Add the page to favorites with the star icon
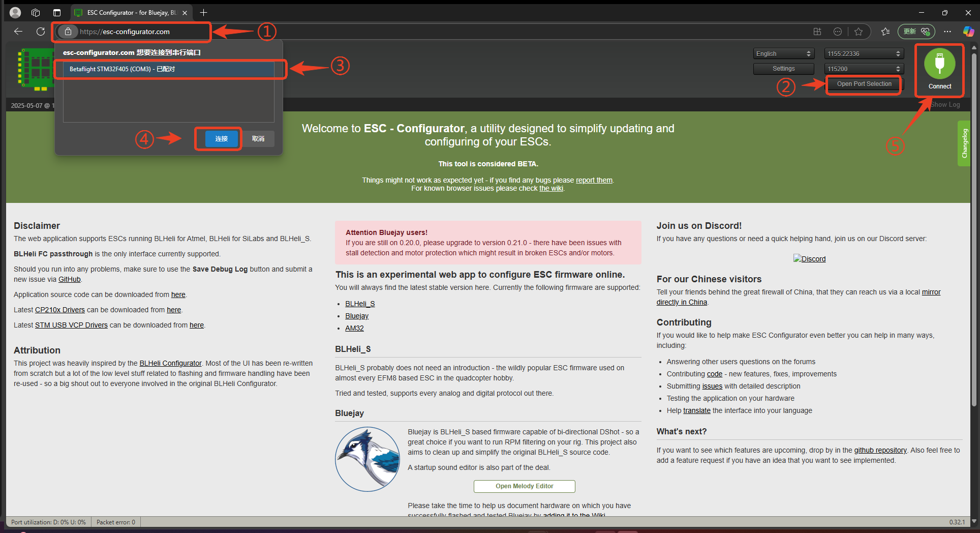Screen dimensions: 980x533 (859, 32)
